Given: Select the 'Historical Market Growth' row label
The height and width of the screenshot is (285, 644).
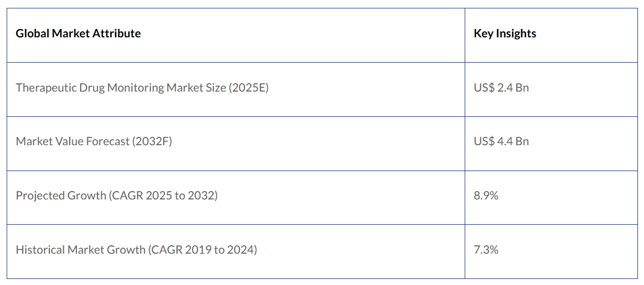Looking at the screenshot, I should 81,249.
